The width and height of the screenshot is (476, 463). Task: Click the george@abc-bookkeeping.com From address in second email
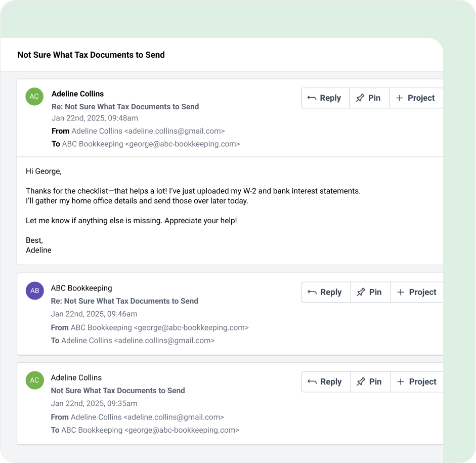click(191, 327)
